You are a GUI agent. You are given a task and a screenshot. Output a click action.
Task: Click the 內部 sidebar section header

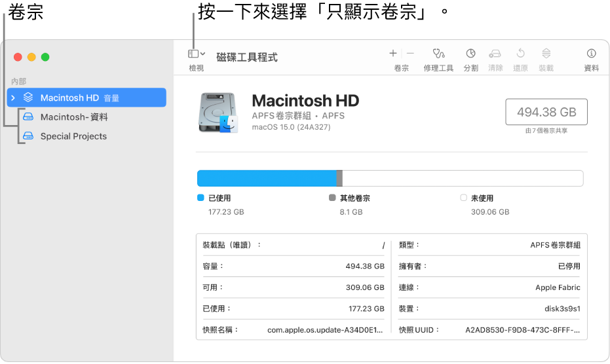pyautogui.click(x=18, y=81)
